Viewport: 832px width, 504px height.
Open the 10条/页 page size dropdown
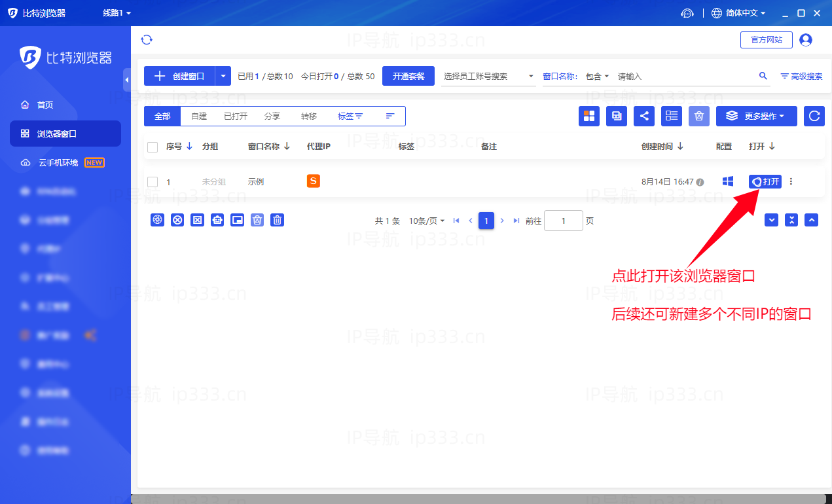click(x=427, y=221)
